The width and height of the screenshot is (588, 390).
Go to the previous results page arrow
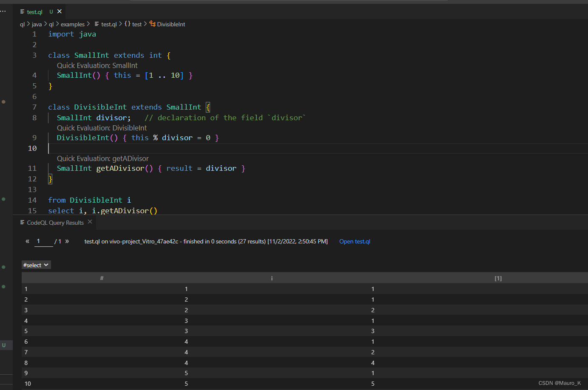(x=27, y=241)
